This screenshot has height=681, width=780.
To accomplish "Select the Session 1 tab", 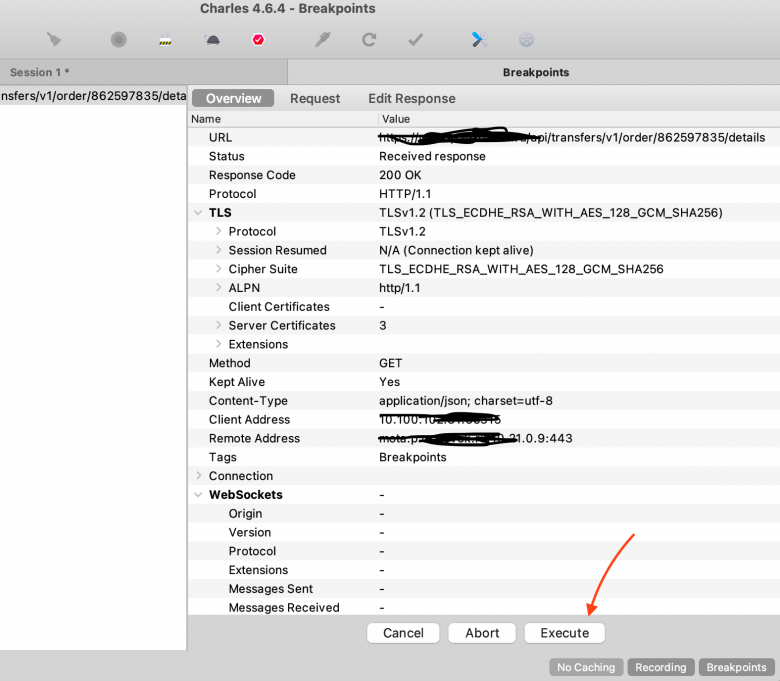I will coord(143,72).
